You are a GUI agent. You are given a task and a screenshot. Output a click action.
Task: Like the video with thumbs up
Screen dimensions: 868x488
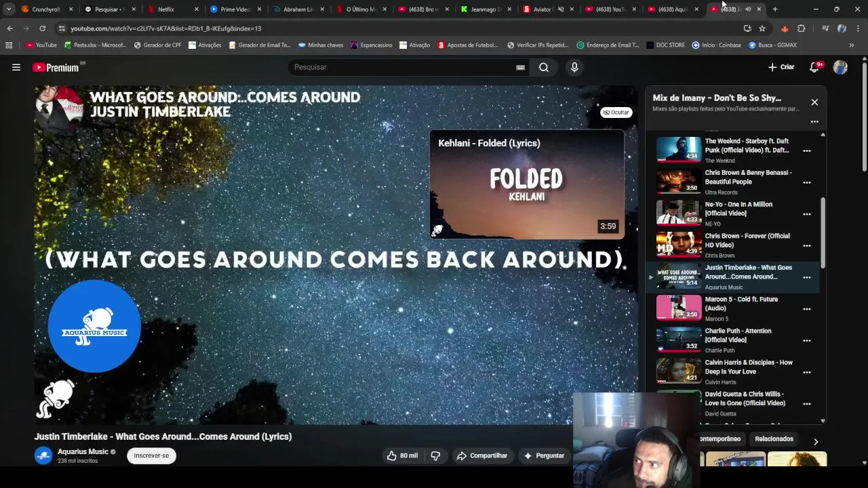tap(402, 455)
